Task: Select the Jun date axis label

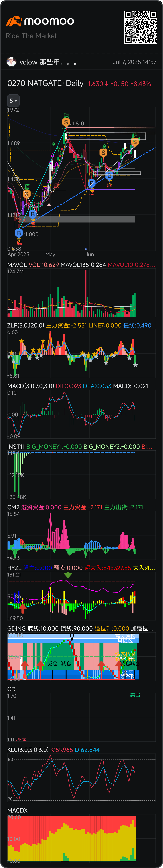Action: coord(89,254)
